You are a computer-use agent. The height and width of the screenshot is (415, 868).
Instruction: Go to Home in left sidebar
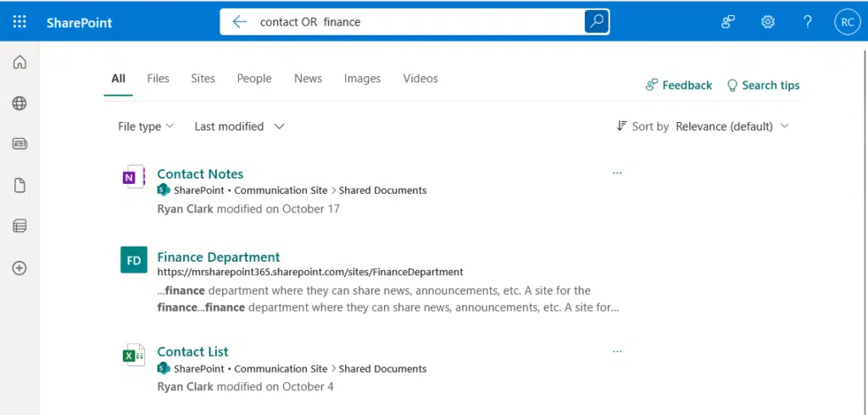pyautogui.click(x=19, y=62)
